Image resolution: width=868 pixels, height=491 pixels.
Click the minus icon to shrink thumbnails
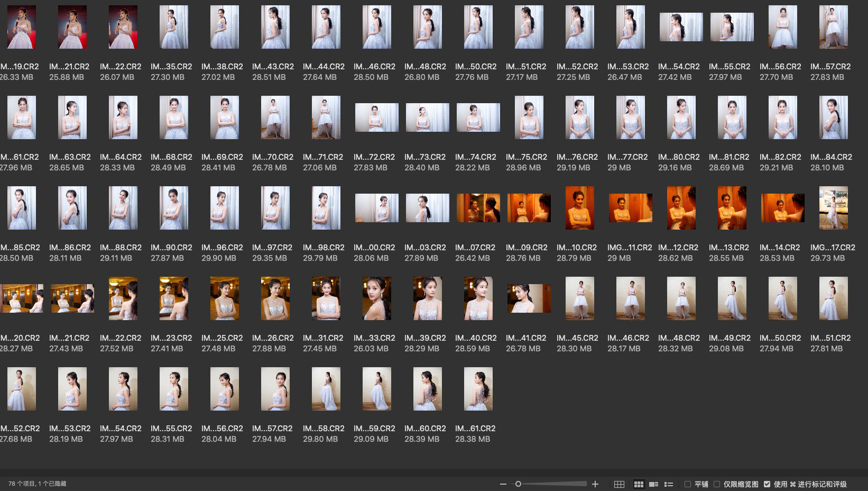[x=503, y=484]
